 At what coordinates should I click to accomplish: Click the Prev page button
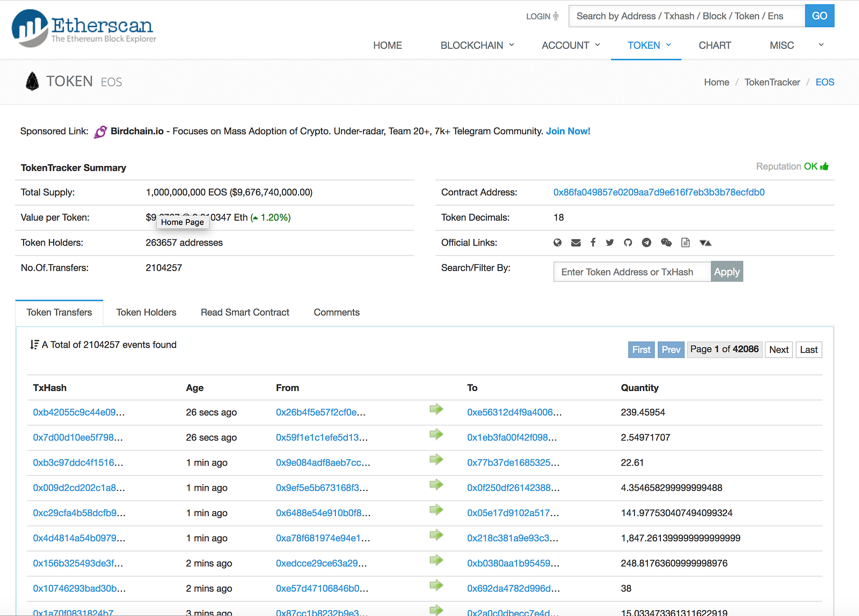(671, 350)
